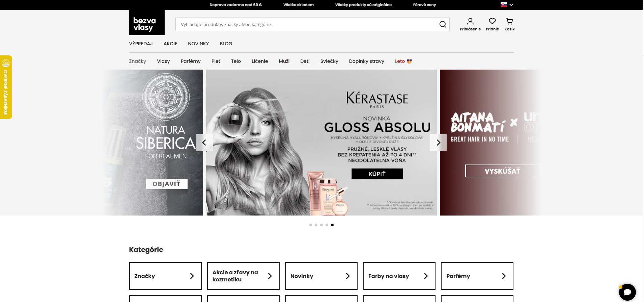The height and width of the screenshot is (302, 644).
Task: Click the search magnifier icon
Action: tap(443, 24)
